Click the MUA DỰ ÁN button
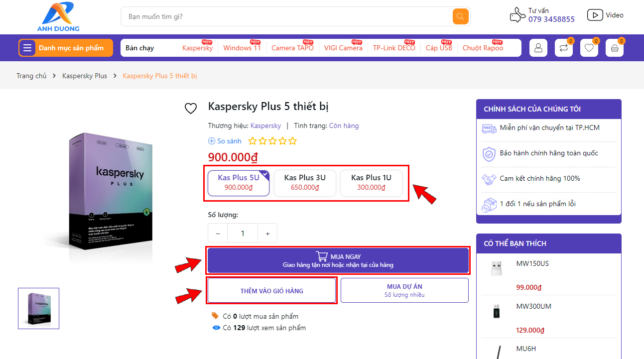The image size is (644, 359). 404,290
